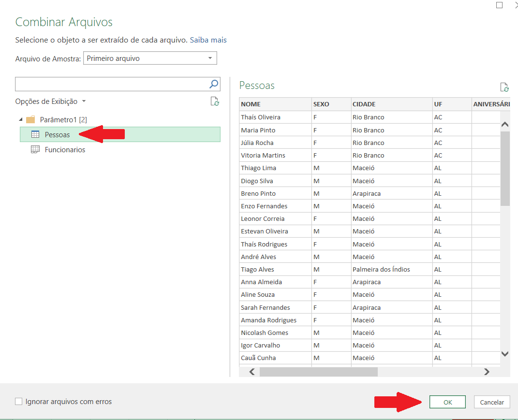518x420 pixels.
Task: Enable Ignorar arquivos com erros
Action: pyautogui.click(x=18, y=401)
